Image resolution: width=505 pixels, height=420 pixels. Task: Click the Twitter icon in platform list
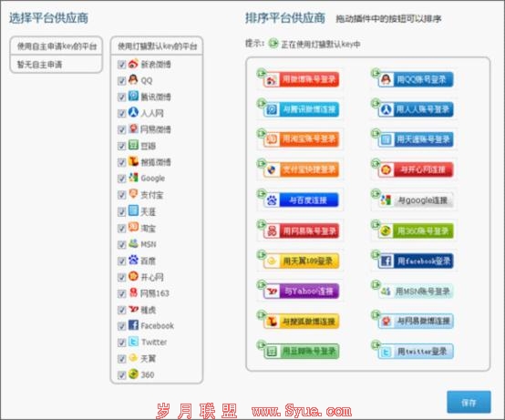(133, 342)
